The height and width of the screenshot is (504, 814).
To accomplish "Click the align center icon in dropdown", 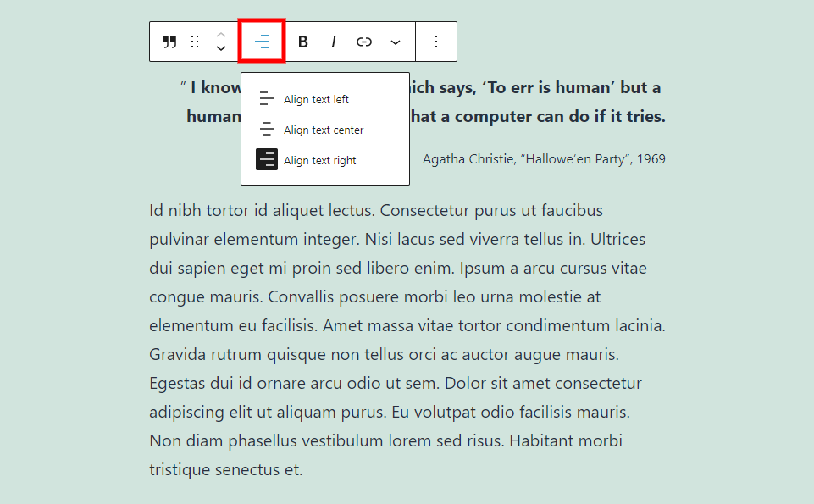I will click(266, 128).
